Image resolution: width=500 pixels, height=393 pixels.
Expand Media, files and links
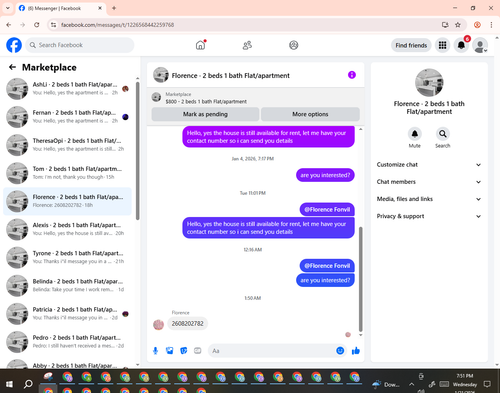coord(429,199)
